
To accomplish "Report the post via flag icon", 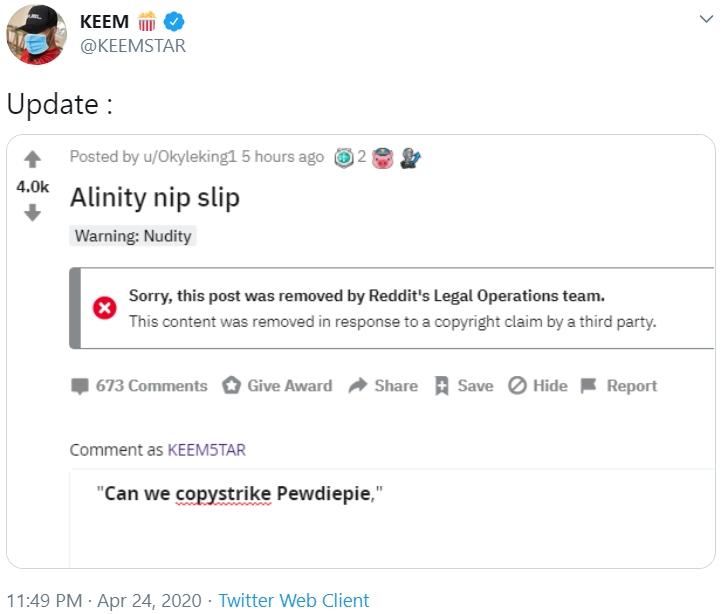I will coord(589,386).
